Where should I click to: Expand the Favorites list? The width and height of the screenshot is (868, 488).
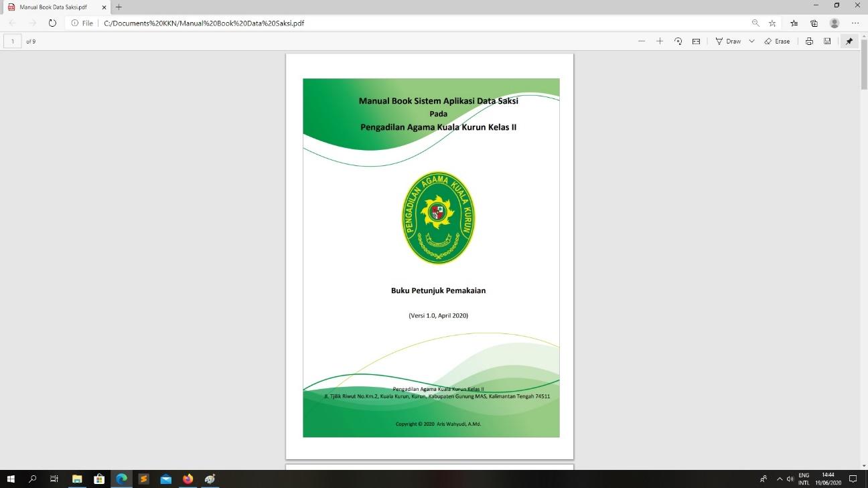(x=793, y=23)
